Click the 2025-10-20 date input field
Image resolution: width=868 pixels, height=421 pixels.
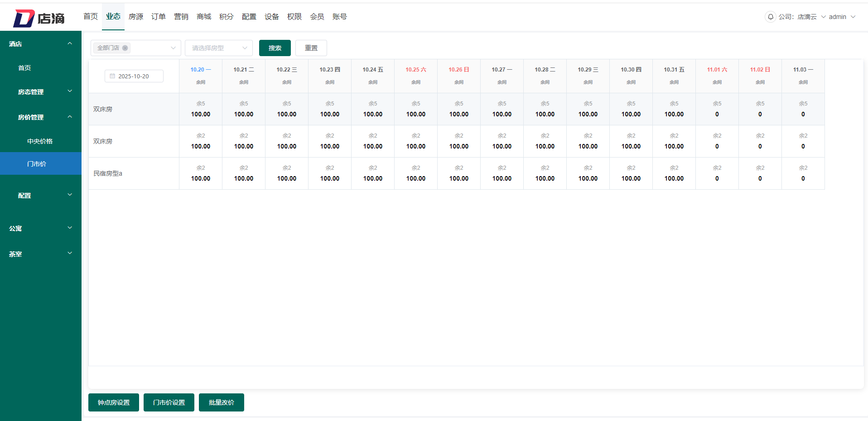(134, 76)
